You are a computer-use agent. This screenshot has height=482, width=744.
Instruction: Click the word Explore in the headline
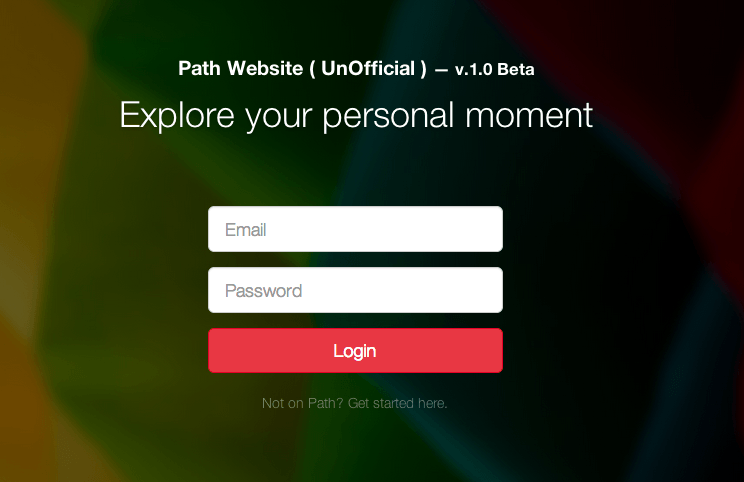tap(177, 115)
